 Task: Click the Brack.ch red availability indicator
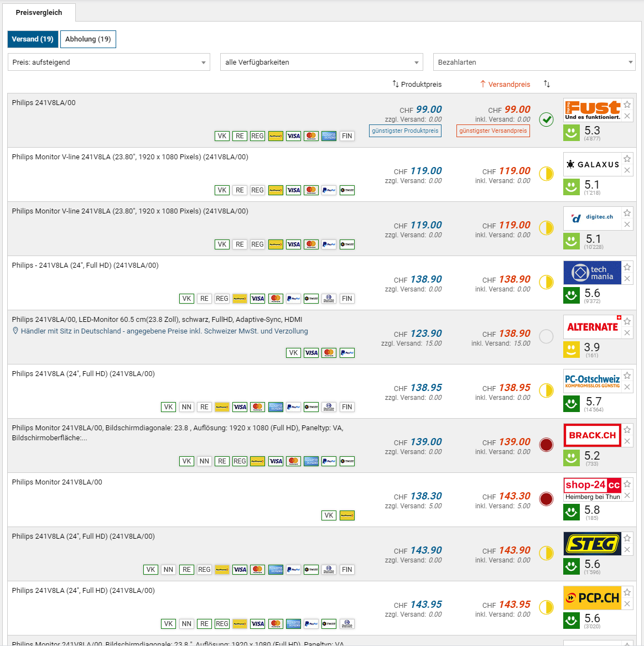[546, 445]
